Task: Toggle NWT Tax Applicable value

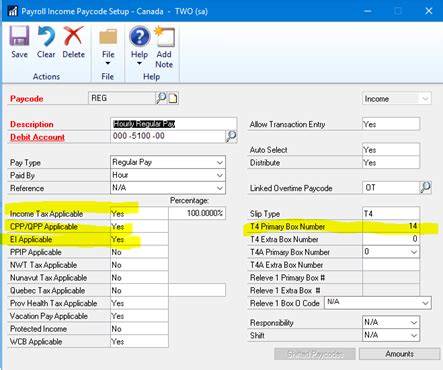Action: [139, 265]
